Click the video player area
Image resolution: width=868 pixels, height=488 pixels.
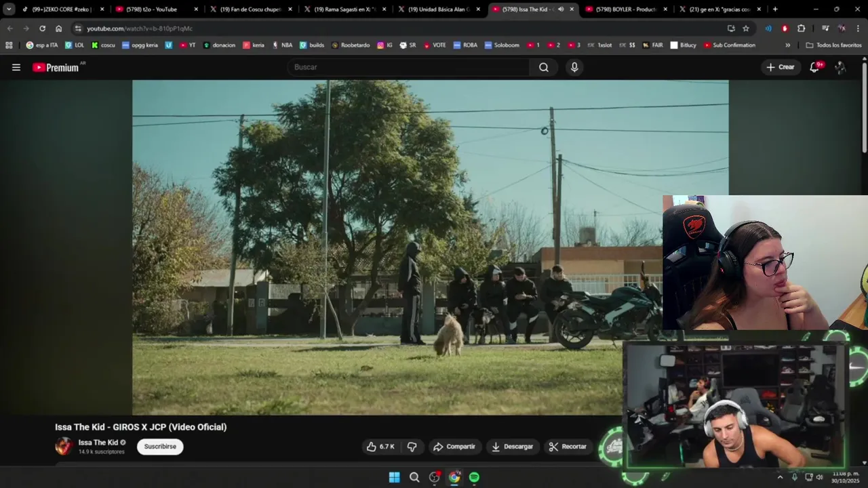tap(430, 247)
